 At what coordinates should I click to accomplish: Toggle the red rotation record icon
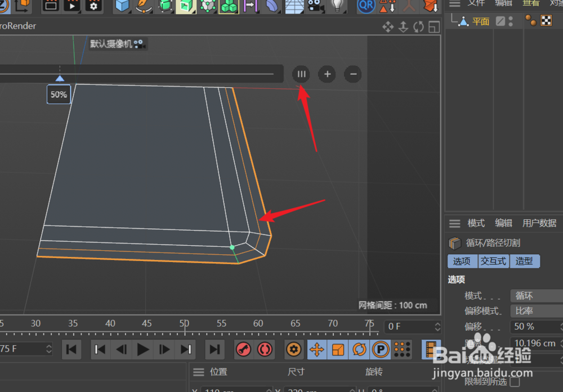[265, 349]
